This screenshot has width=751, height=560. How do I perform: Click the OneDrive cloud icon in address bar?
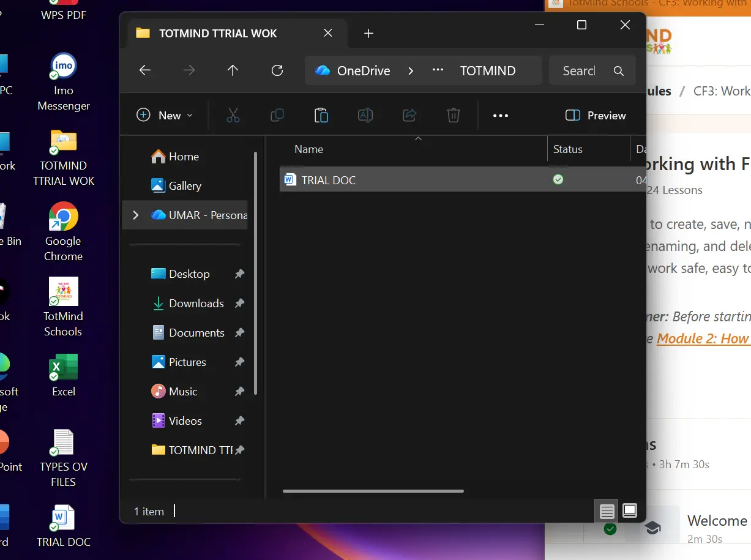(323, 71)
